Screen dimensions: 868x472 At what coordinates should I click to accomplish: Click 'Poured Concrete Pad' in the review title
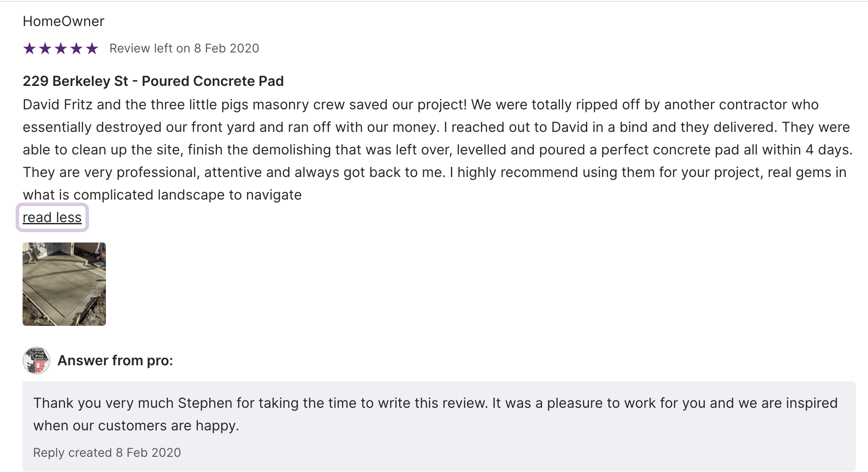click(213, 81)
